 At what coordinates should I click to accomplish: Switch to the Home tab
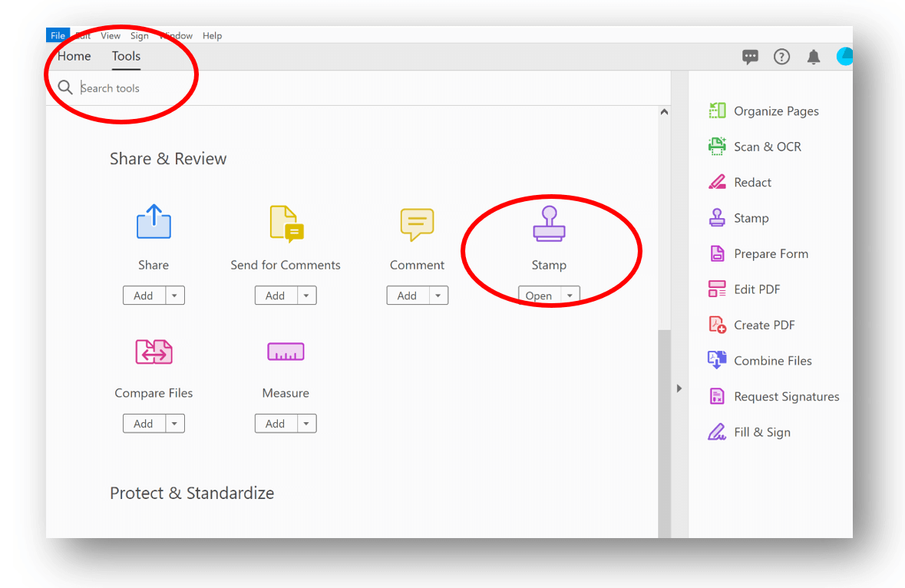(x=74, y=56)
